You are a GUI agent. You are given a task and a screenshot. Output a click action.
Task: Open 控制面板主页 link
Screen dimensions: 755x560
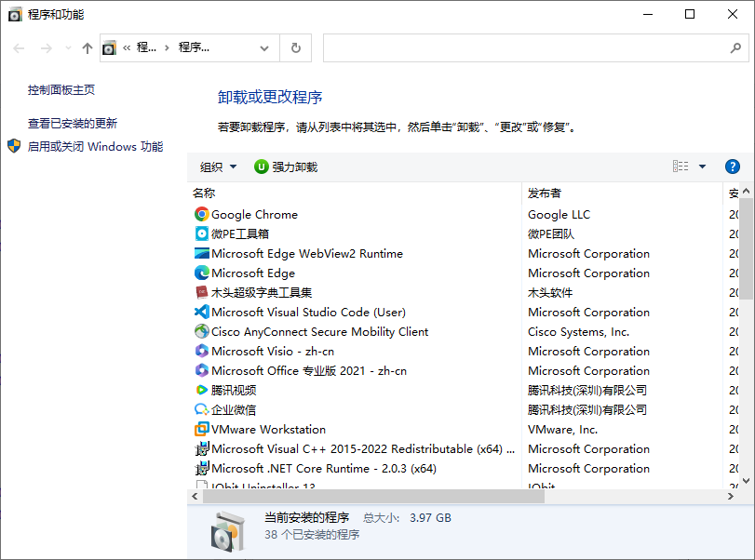click(61, 90)
